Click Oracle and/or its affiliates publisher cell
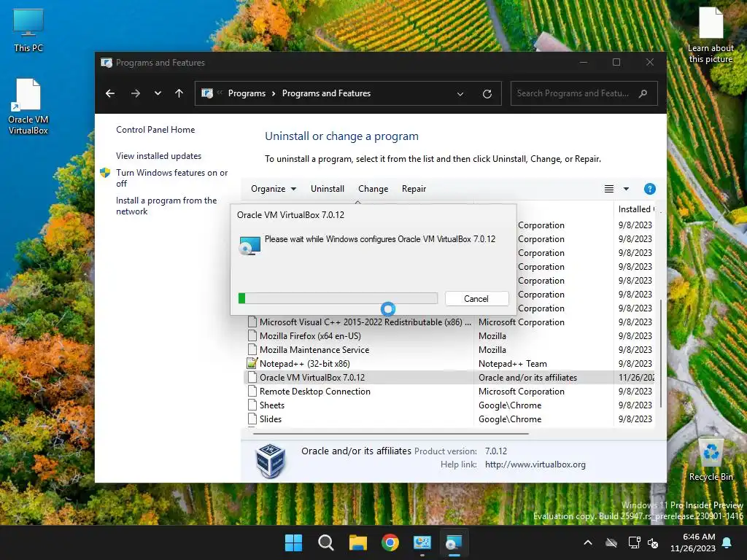 point(528,378)
